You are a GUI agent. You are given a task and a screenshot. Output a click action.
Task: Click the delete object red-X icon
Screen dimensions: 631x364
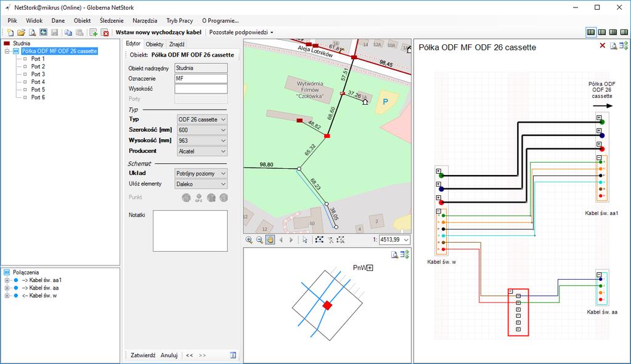(105, 33)
